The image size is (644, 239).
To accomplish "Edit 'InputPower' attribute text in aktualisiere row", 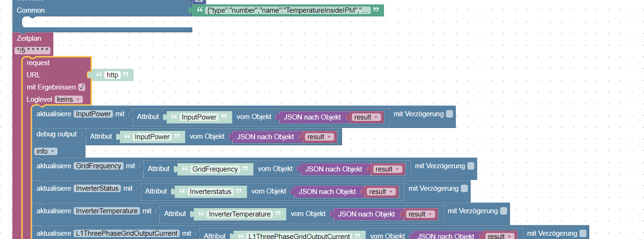I will [x=199, y=117].
